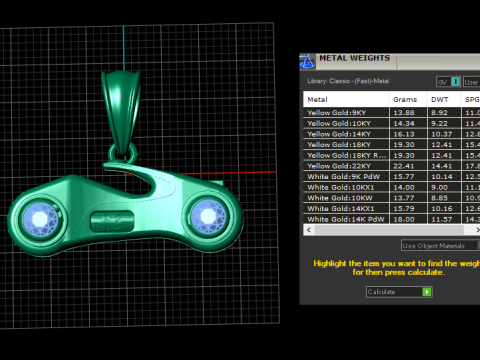480x360 pixels.
Task: Select the White Gold:14K PdW row
Action: coord(392,219)
